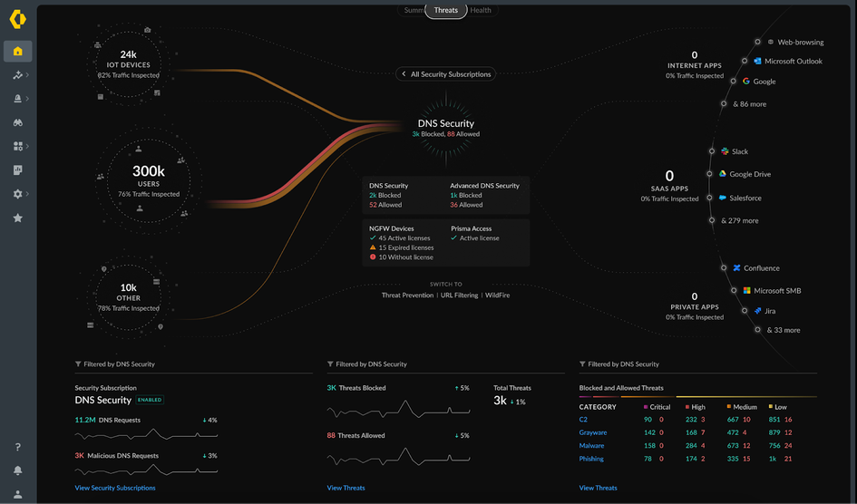This screenshot has height=504, width=857.
Task: Switch to URL Filtering subscription
Action: point(459,295)
